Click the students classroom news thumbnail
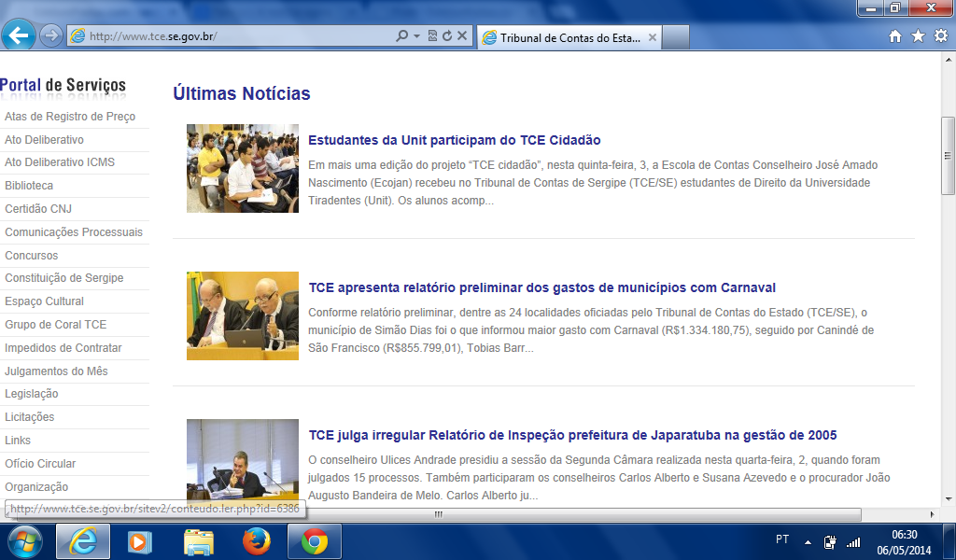 click(x=243, y=168)
